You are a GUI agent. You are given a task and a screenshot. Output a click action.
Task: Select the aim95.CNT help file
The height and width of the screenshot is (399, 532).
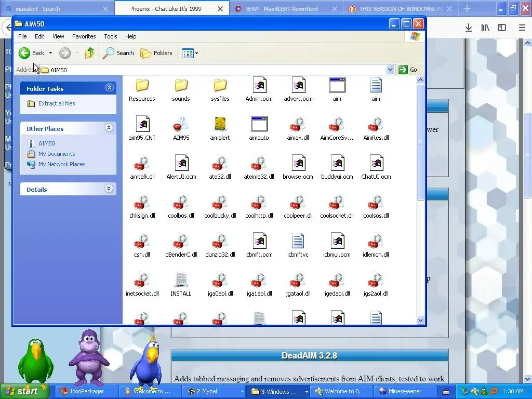click(142, 129)
